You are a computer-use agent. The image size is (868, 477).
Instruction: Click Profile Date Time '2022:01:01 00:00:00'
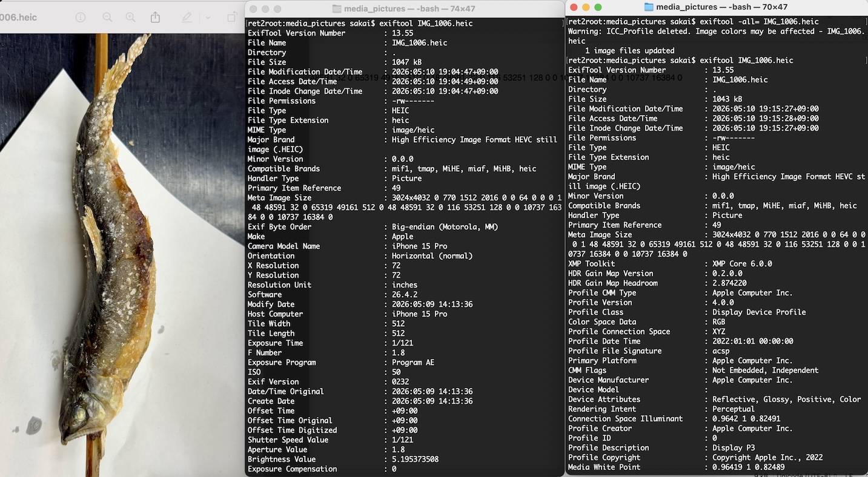[x=753, y=341]
